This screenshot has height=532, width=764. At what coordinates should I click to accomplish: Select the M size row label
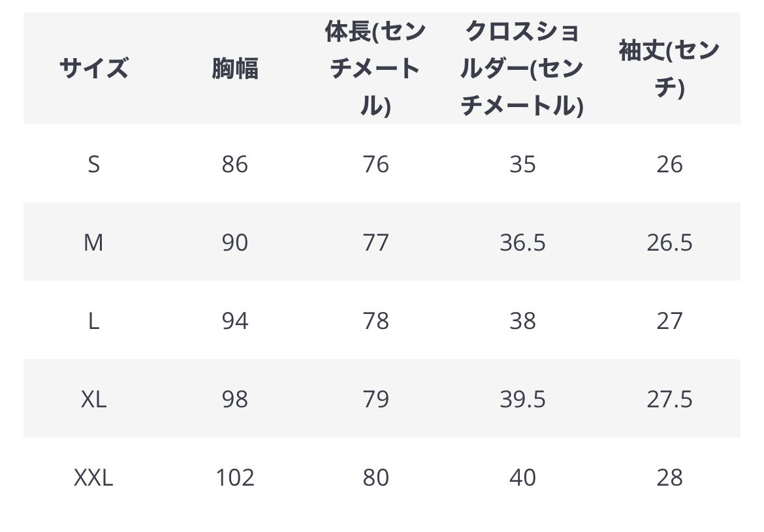tap(93, 242)
